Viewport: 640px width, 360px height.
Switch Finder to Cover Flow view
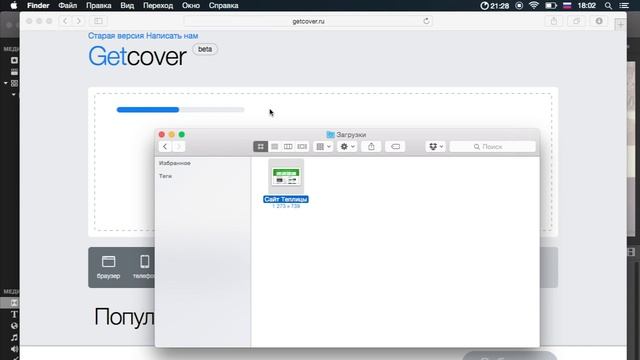click(x=302, y=147)
